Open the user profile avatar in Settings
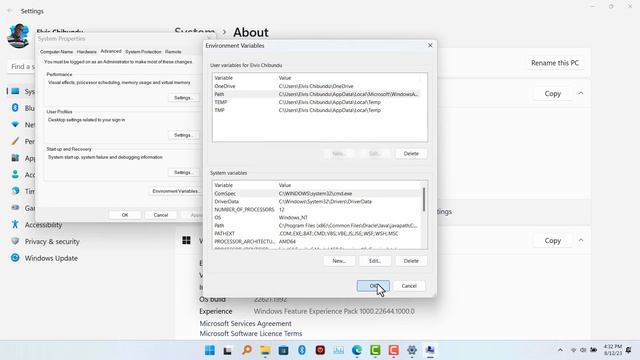The image size is (640, 360). click(x=18, y=36)
